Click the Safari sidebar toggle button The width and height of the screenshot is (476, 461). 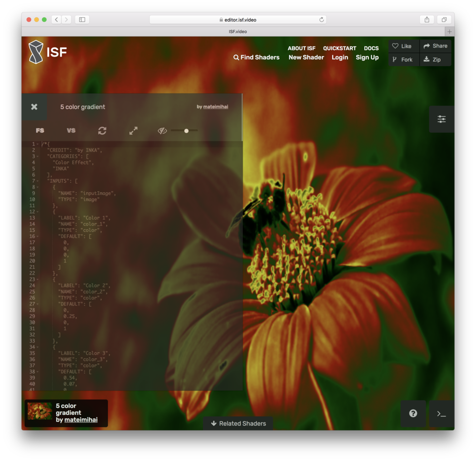pos(82,20)
